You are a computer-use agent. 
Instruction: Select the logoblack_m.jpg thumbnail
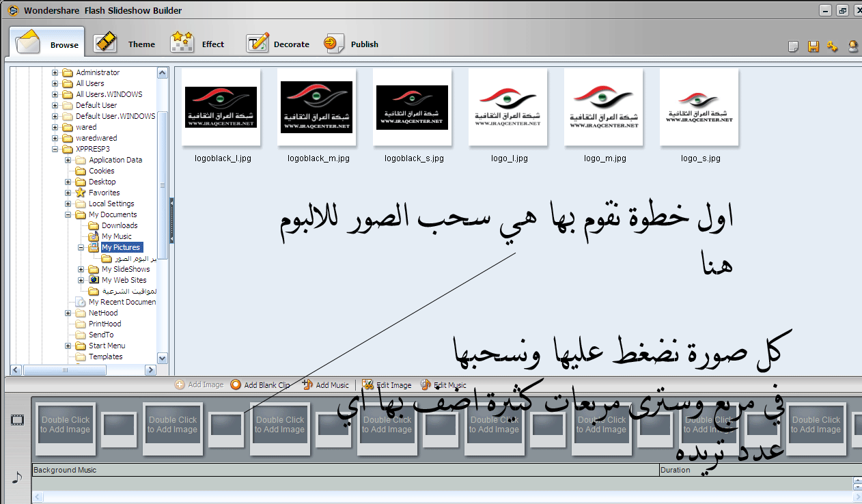[x=316, y=107]
